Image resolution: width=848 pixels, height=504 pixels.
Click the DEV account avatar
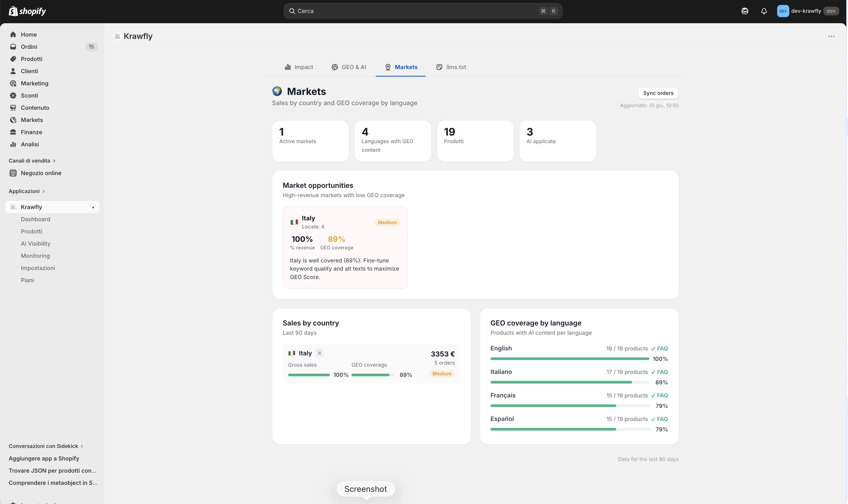tap(783, 11)
